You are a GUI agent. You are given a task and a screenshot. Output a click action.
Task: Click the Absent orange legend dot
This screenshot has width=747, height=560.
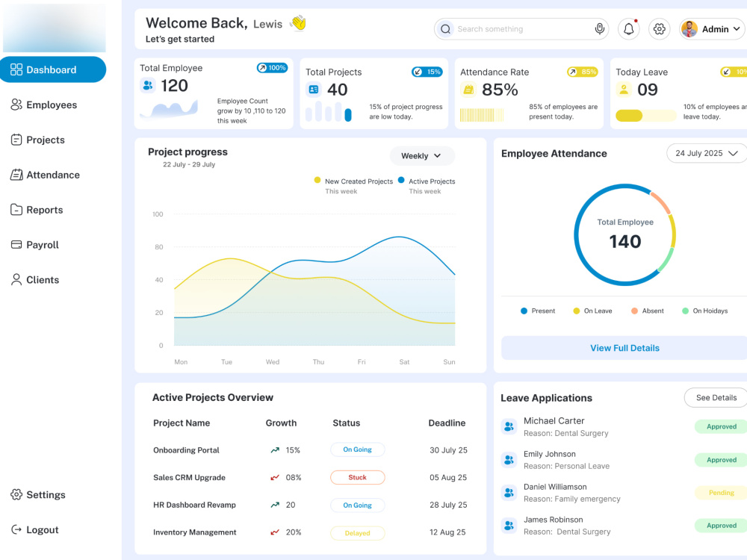[x=634, y=311]
